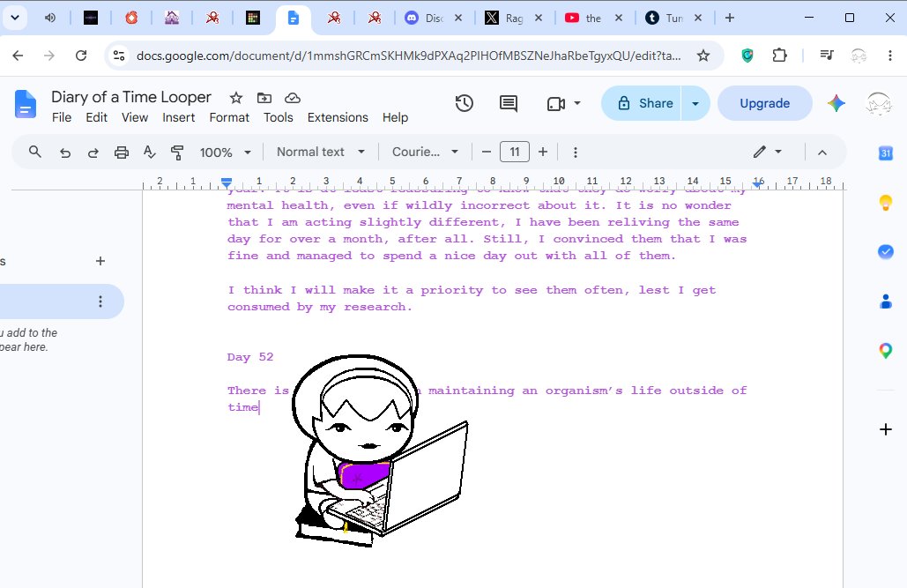
Task: Open the Format menu
Action: pos(229,117)
